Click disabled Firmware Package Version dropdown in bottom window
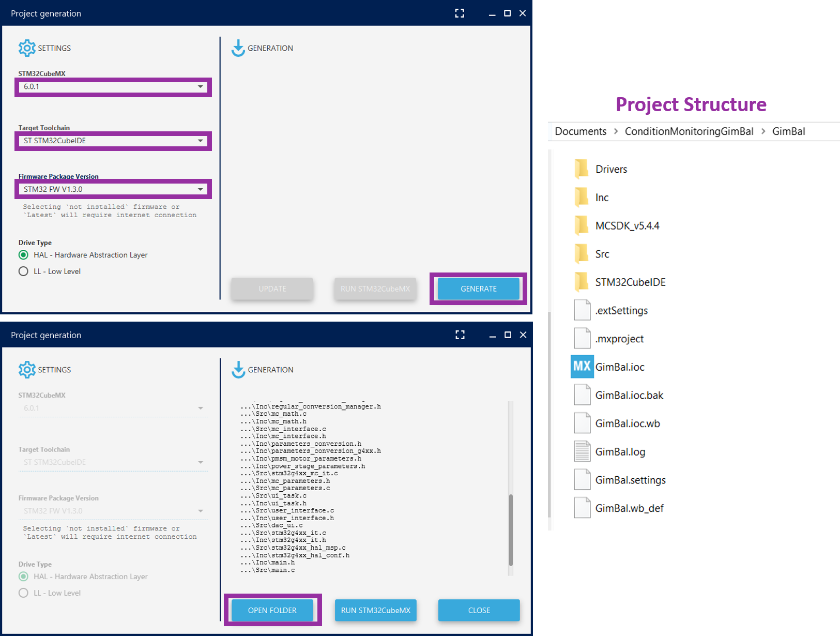 113,511
